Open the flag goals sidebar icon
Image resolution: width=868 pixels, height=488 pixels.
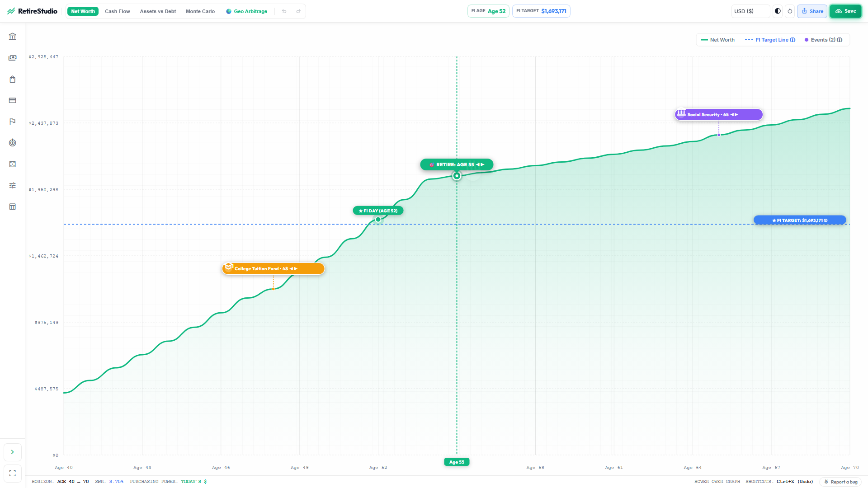(x=13, y=122)
